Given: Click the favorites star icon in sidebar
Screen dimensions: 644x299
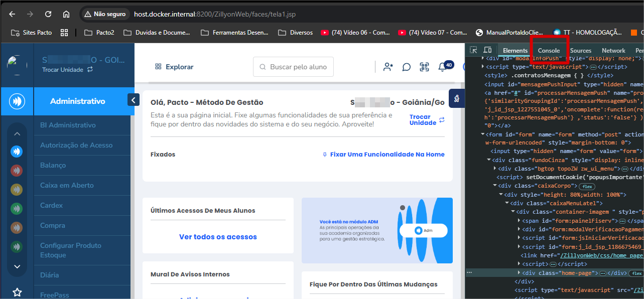Looking at the screenshot, I should [x=17, y=292].
